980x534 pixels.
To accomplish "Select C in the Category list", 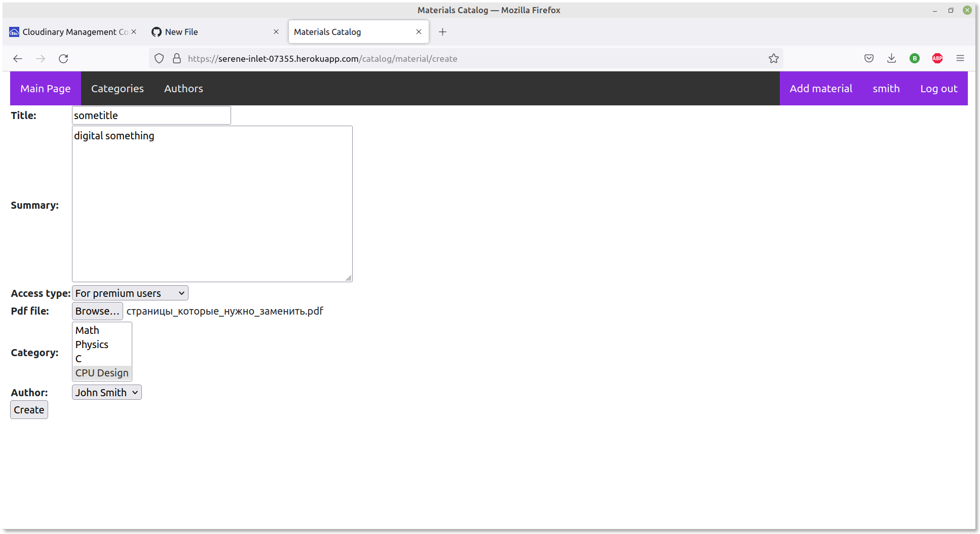I will (102, 359).
